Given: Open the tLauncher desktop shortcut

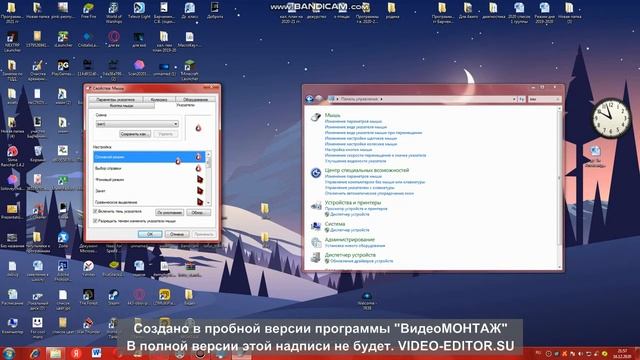Looking at the screenshot, I should point(62,40).
